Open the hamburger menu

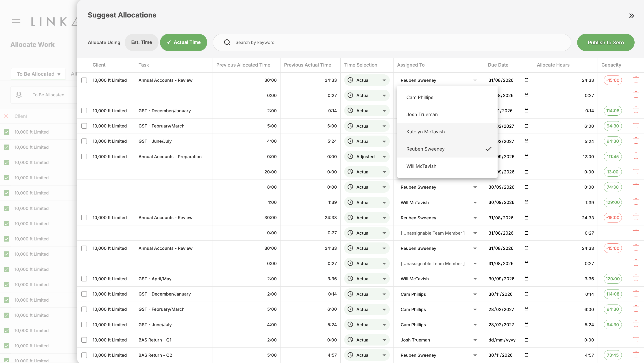point(16,22)
